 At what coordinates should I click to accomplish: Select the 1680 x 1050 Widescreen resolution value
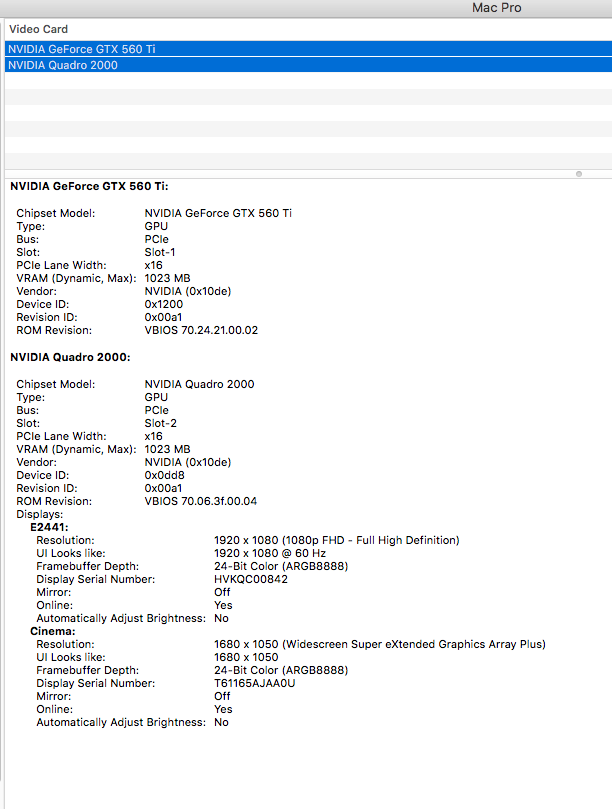[380, 644]
